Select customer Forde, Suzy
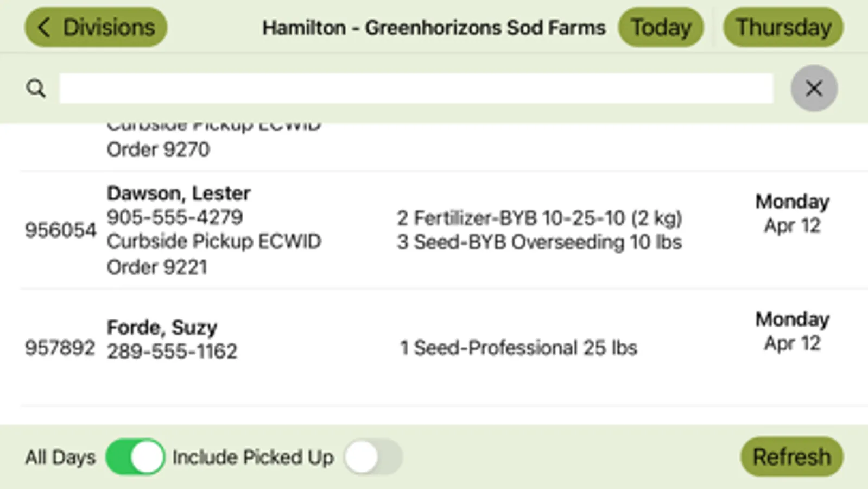The height and width of the screenshot is (489, 868). coord(162,327)
